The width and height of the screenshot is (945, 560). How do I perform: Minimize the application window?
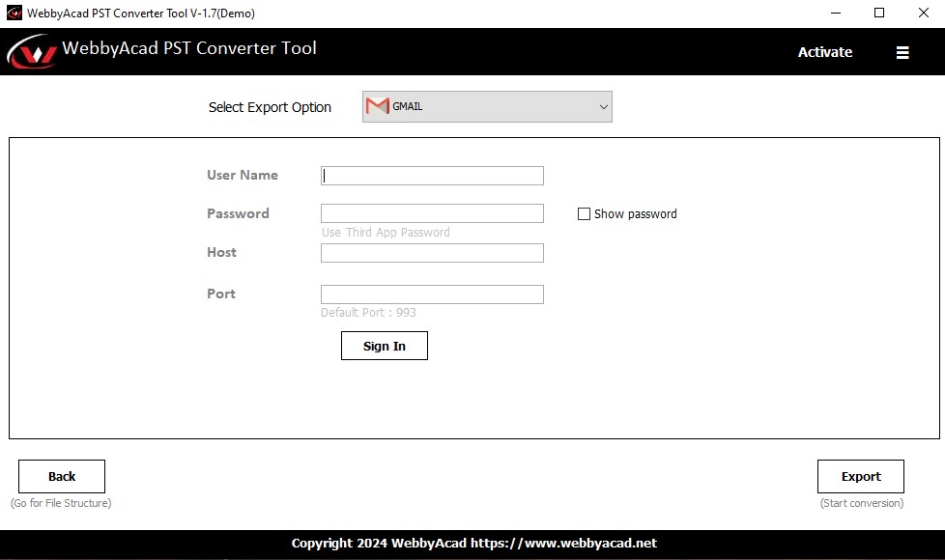pyautogui.click(x=835, y=13)
